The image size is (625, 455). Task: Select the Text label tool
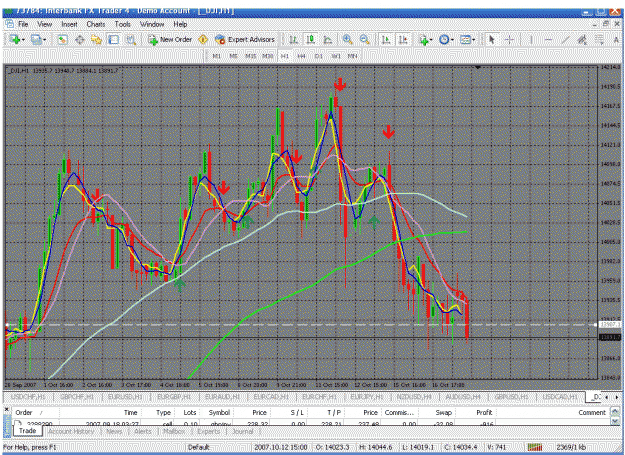616,39
